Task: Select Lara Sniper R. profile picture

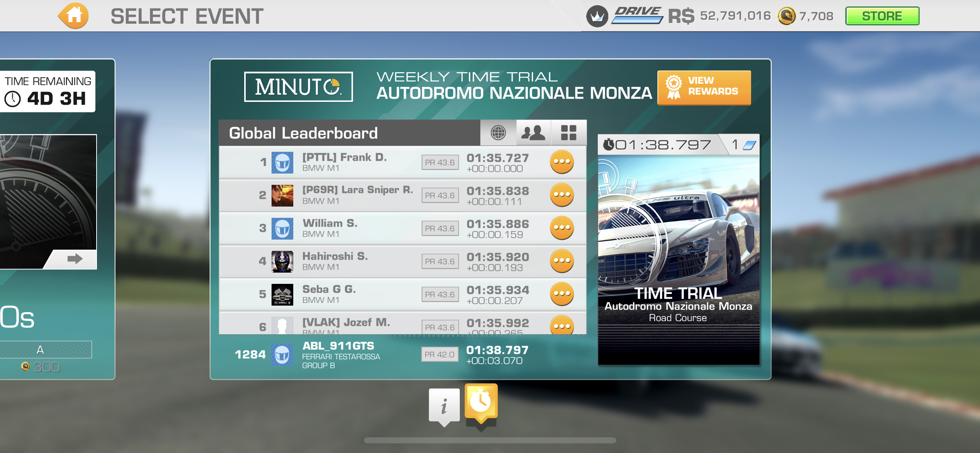Action: (282, 196)
